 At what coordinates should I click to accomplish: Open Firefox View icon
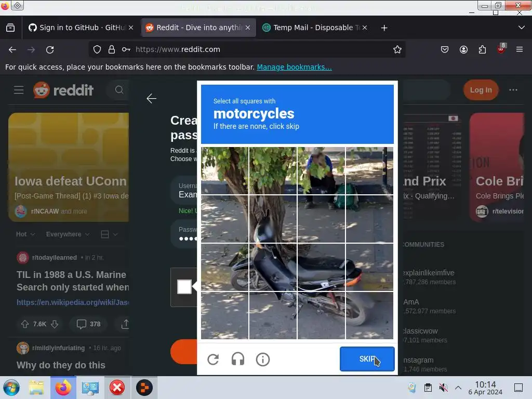pyautogui.click(x=10, y=28)
